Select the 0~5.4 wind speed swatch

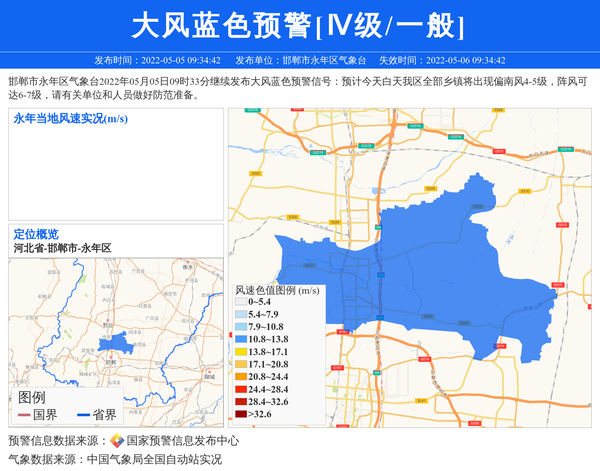coord(240,302)
